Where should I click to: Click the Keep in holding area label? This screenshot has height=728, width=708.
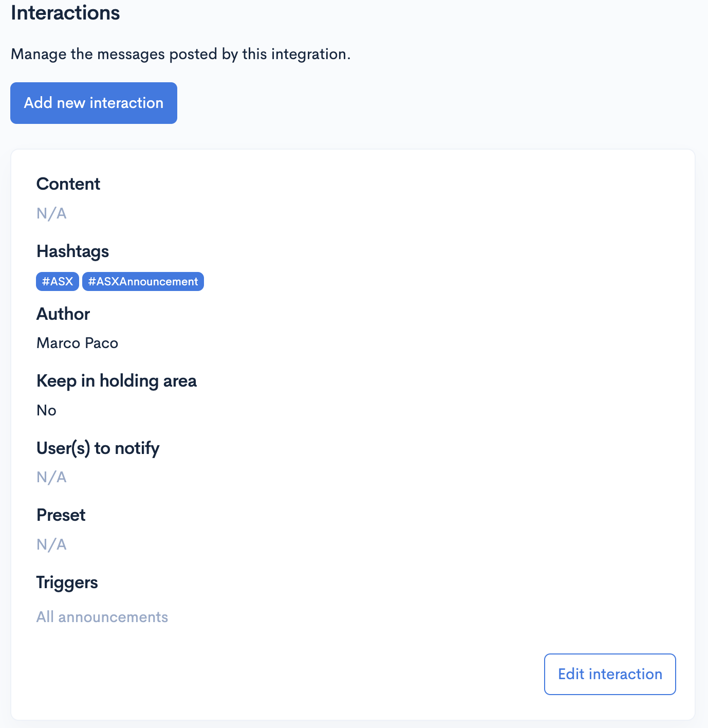pos(116,380)
